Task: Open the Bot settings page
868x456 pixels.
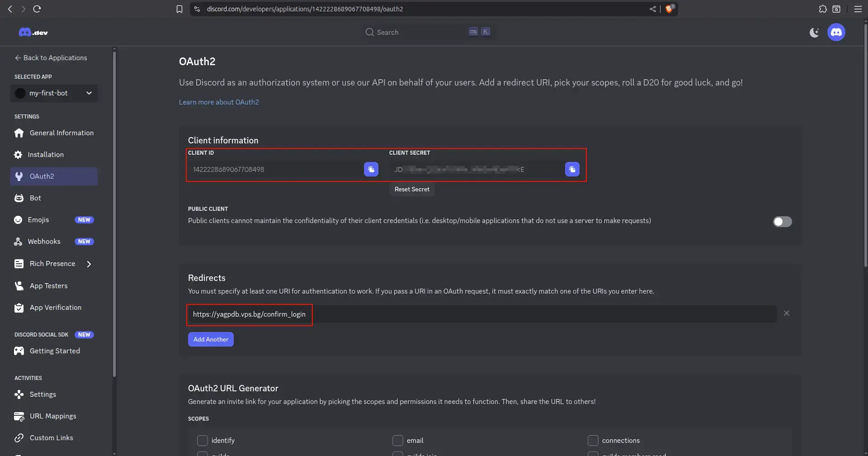Action: (35, 198)
